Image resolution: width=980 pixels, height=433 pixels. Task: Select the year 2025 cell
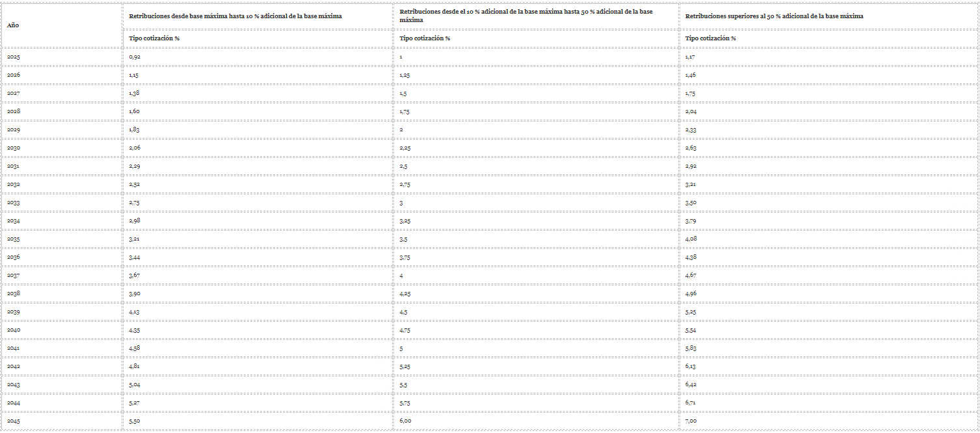tap(14, 57)
